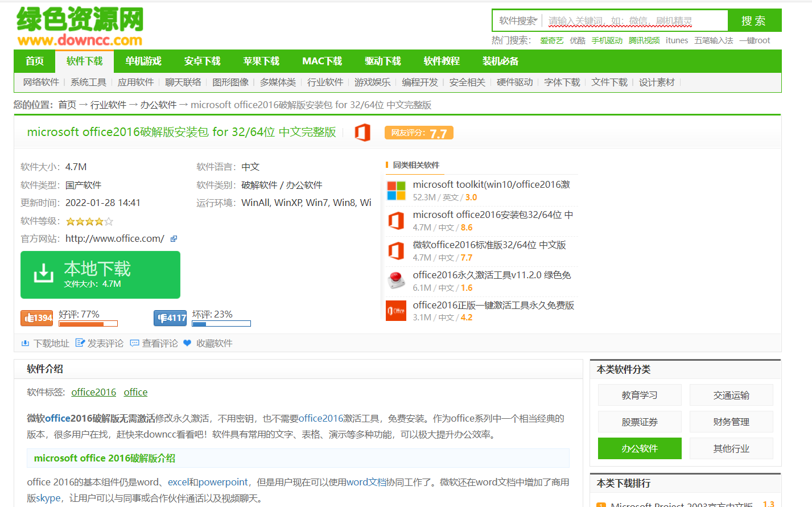Screen dimensions: 812x507
Task: Open 破解软件 category link
Action: click(259, 185)
